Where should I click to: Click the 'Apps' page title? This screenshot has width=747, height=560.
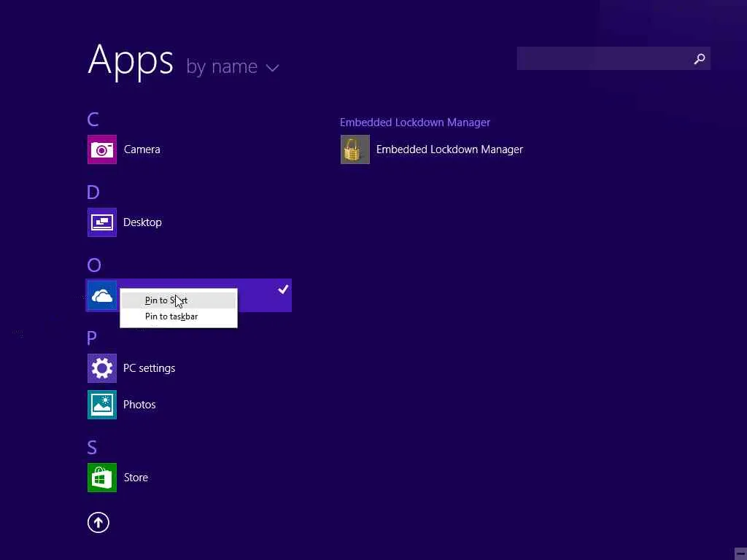pos(131,60)
